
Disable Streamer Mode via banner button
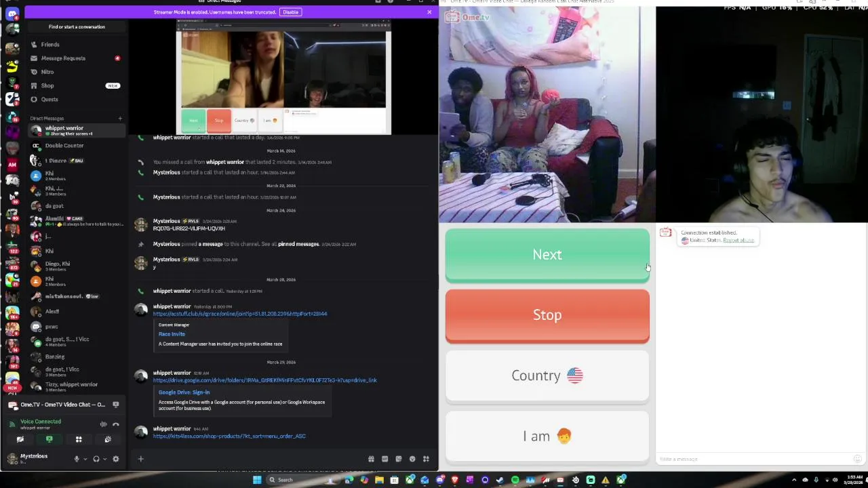[290, 12]
